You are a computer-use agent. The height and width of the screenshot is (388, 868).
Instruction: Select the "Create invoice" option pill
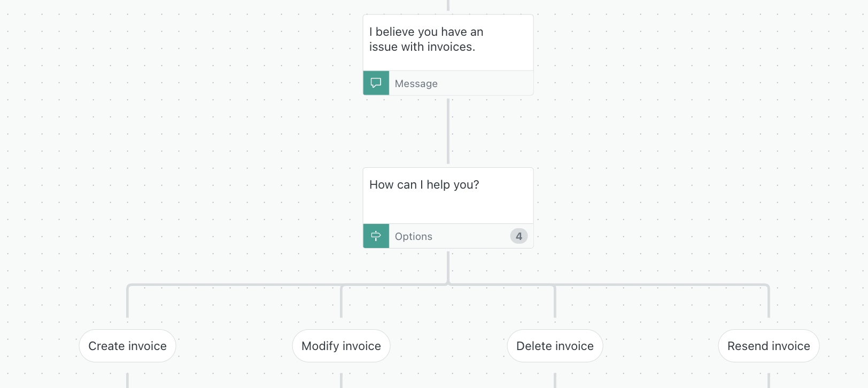(128, 346)
